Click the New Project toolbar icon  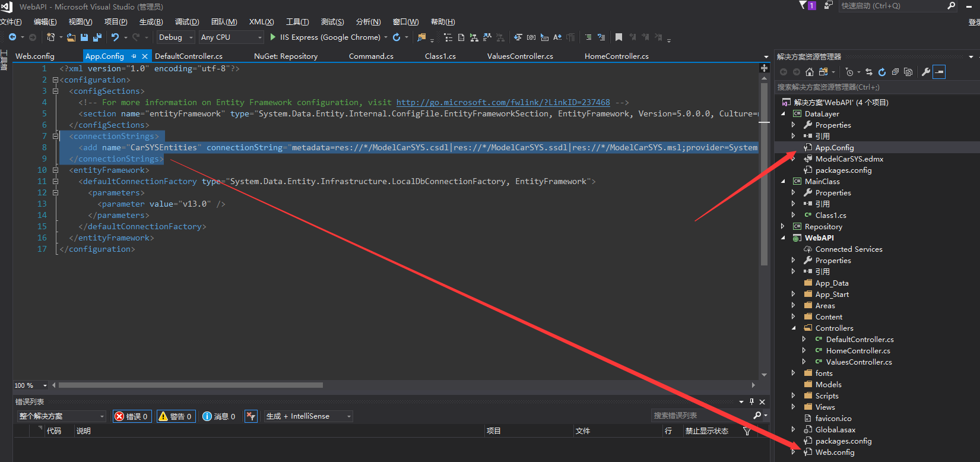[50, 37]
